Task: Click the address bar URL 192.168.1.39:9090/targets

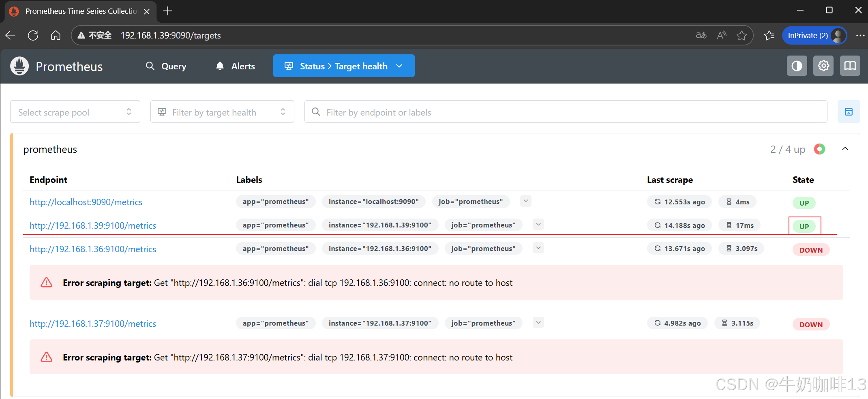Action: 171,36
